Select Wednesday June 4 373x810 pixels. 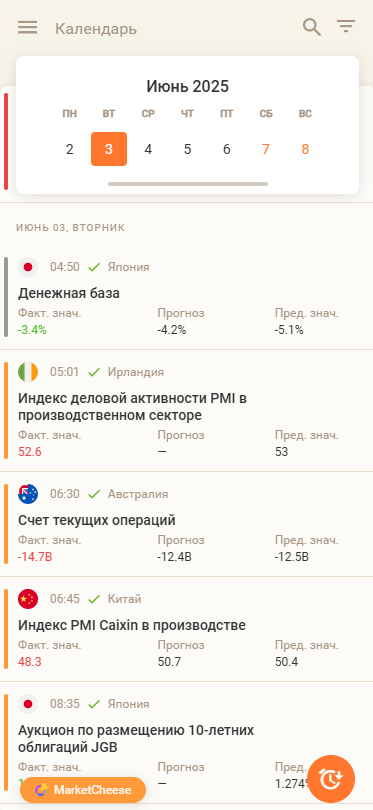coord(148,149)
